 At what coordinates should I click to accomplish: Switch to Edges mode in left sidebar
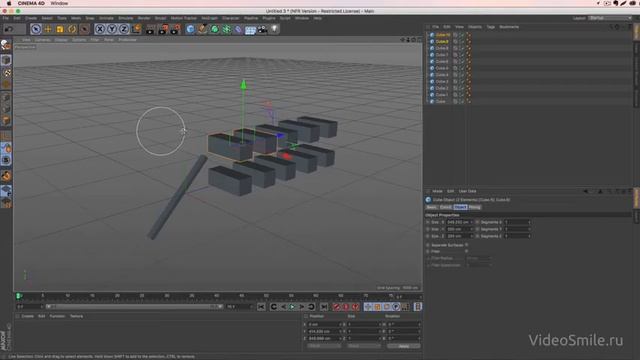tap(6, 109)
